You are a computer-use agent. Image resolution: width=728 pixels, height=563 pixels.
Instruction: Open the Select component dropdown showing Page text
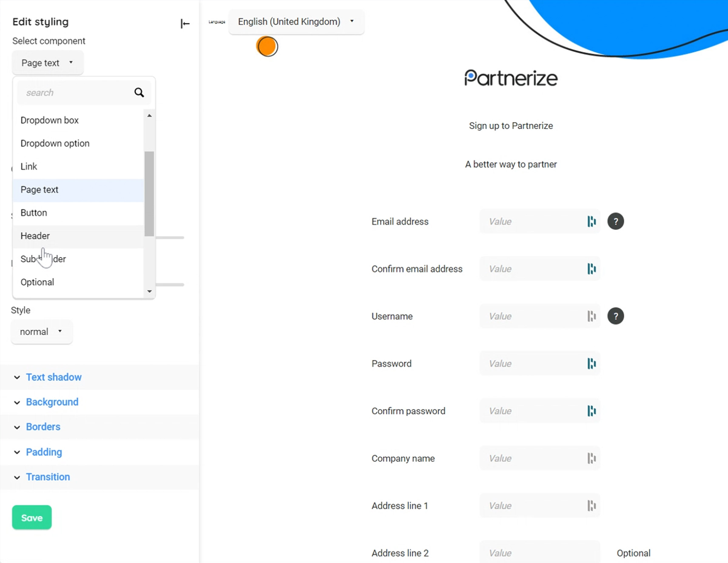[x=47, y=63]
